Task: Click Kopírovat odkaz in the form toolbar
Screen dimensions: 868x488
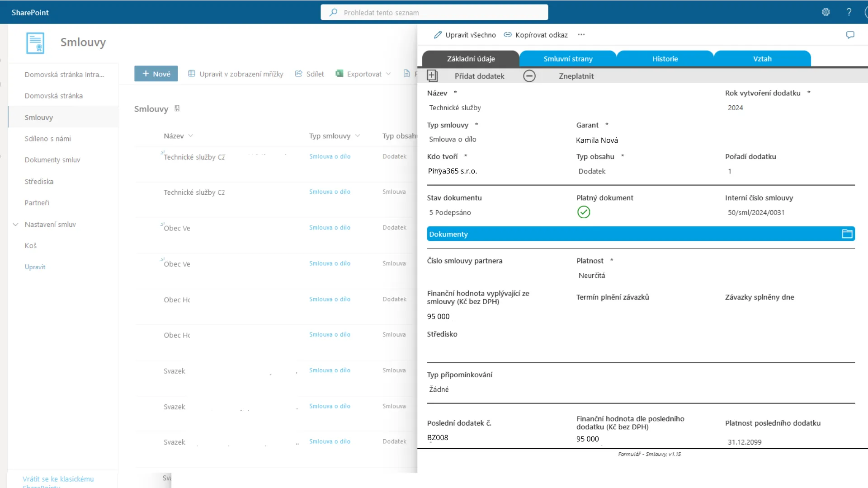Action: 536,35
